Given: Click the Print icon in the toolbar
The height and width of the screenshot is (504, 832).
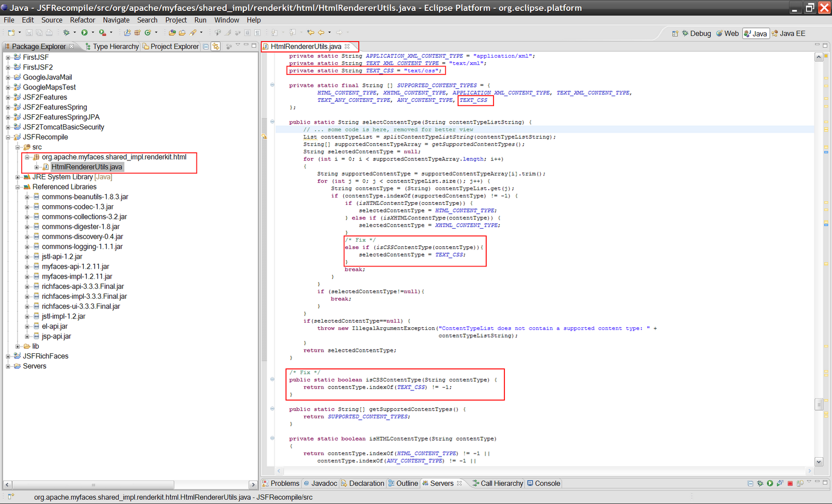Looking at the screenshot, I should (49, 32).
